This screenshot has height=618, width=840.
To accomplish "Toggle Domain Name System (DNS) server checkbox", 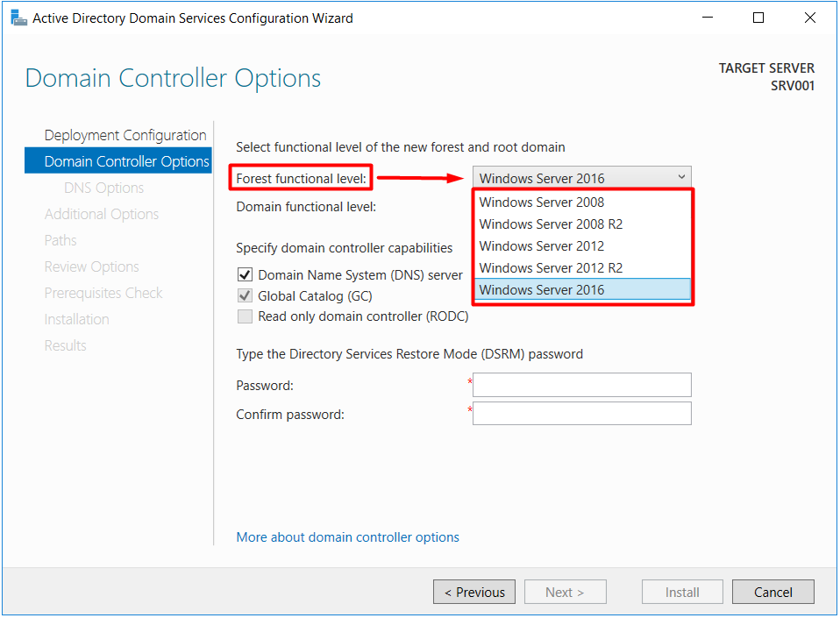I will tap(245, 275).
